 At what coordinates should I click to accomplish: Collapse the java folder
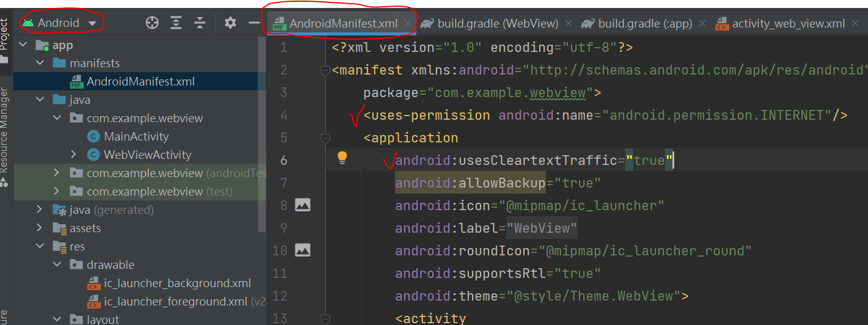coord(40,100)
